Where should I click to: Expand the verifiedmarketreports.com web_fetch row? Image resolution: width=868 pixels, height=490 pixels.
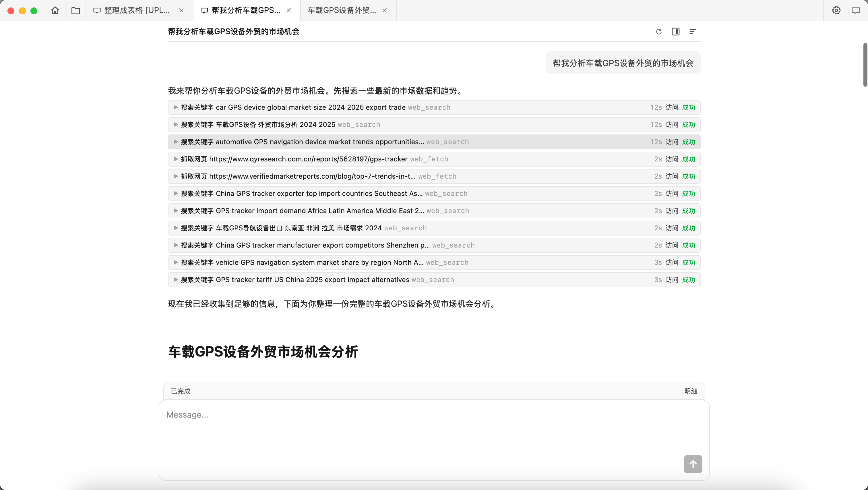434,176
